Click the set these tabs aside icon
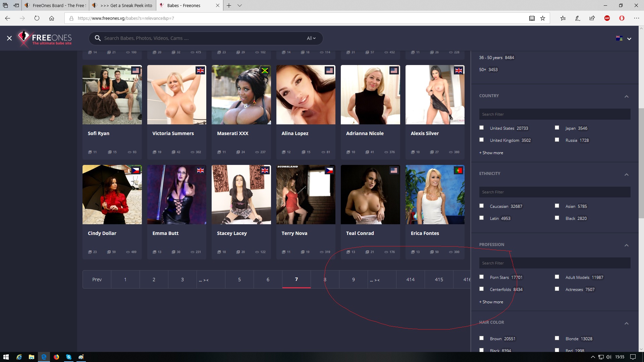The width and height of the screenshot is (644, 362). click(x=16, y=5)
